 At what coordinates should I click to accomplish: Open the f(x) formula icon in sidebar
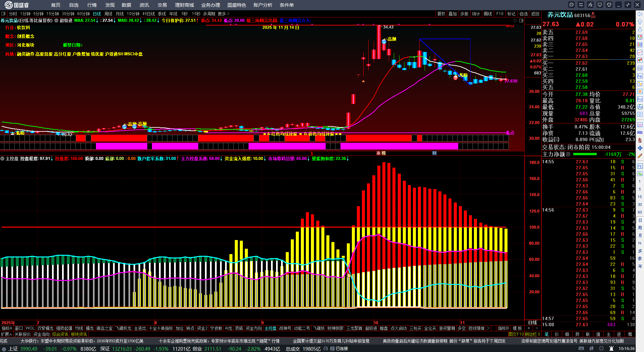pyautogui.click(x=640, y=107)
